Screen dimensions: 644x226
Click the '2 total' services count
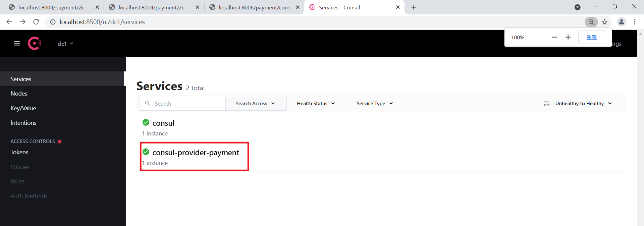[x=195, y=88]
